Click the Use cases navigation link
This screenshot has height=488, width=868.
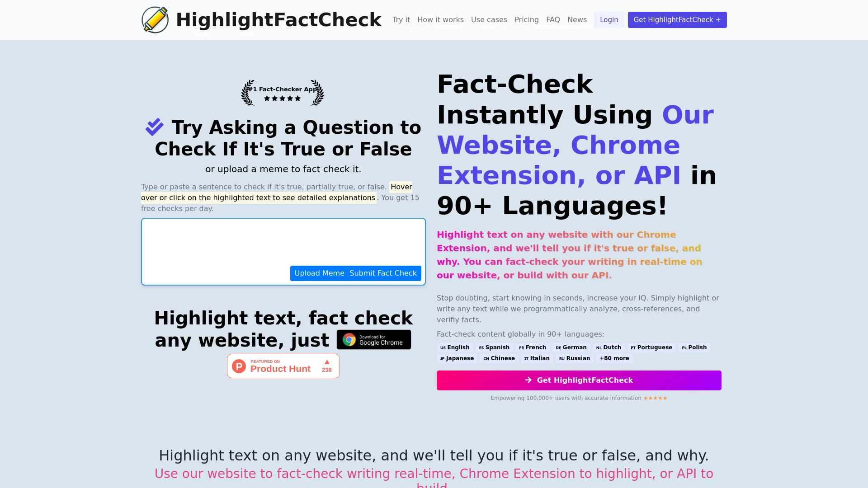489,20
